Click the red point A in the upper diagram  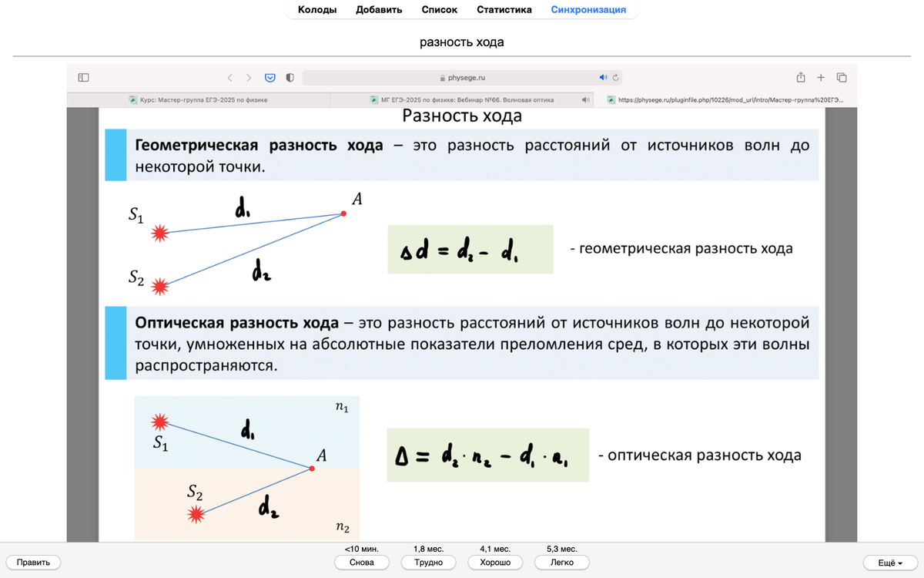(x=343, y=213)
